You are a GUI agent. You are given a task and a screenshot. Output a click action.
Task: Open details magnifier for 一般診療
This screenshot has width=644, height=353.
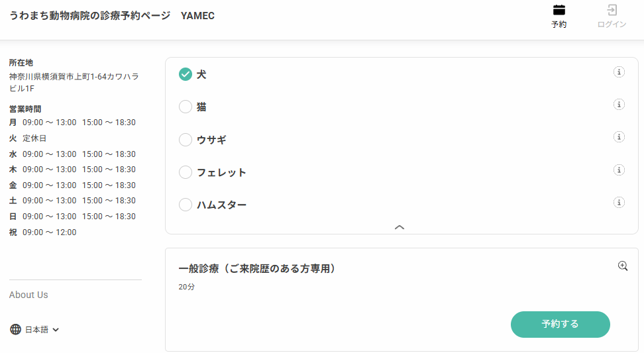623,266
